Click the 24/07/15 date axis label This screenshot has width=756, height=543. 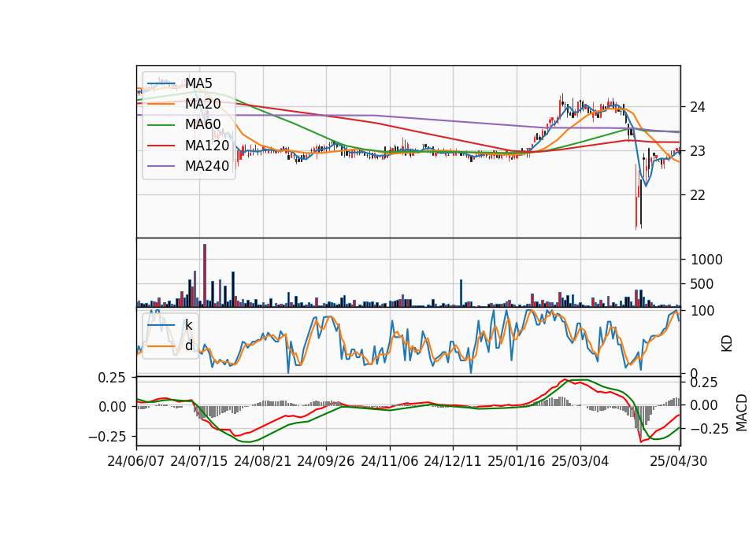(199, 461)
